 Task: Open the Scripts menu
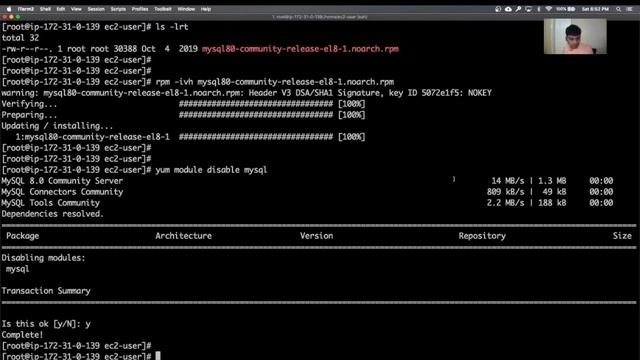coord(118,9)
